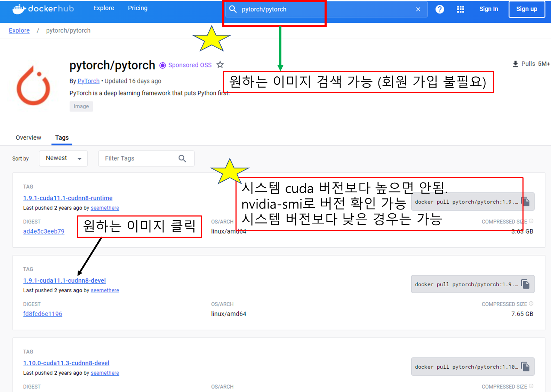The image size is (551, 392).
Task: Copy the docker pull command for 1.9.1-cuda11.1-cudnn8-devel
Action: tap(525, 284)
